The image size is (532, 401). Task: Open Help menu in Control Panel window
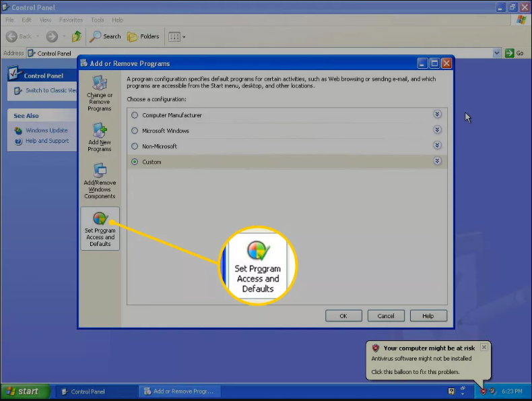(x=118, y=20)
